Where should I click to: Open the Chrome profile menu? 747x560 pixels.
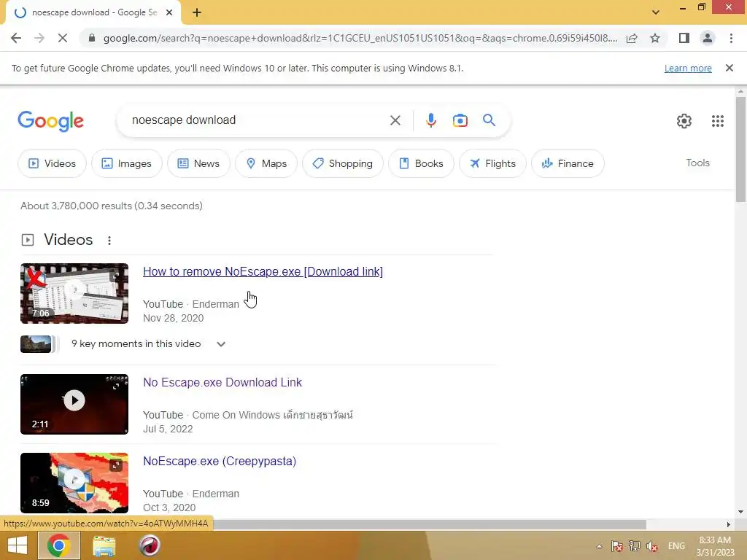pos(708,38)
